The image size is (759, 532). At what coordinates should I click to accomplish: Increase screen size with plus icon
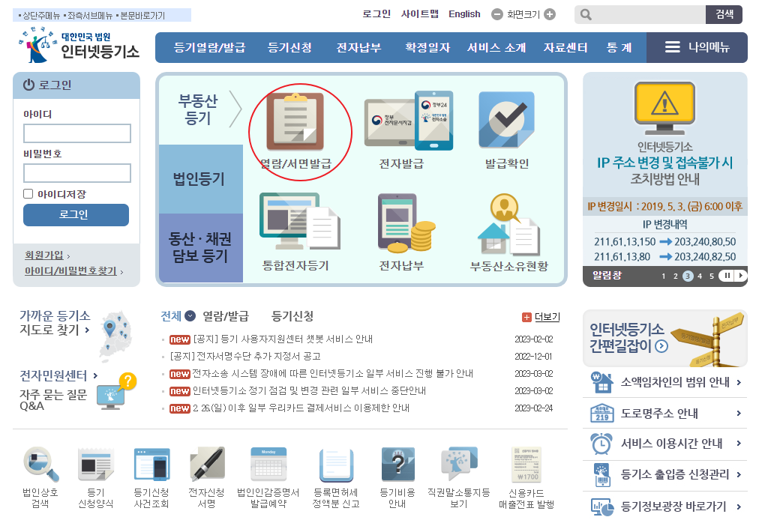coord(550,14)
